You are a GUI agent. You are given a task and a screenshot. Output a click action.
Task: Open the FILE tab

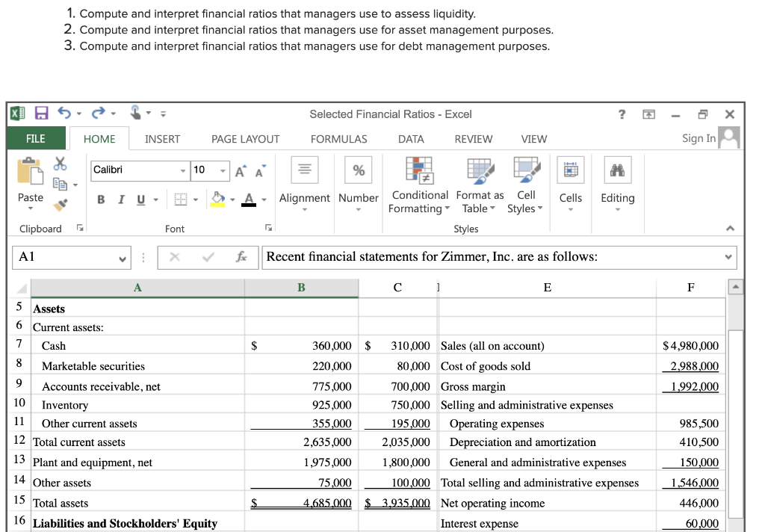pyautogui.click(x=36, y=139)
